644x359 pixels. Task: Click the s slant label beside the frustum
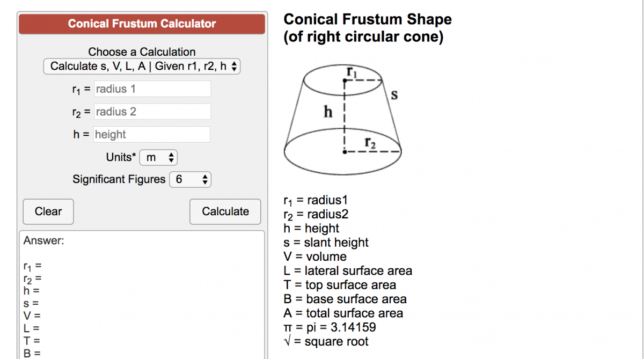[x=395, y=96]
